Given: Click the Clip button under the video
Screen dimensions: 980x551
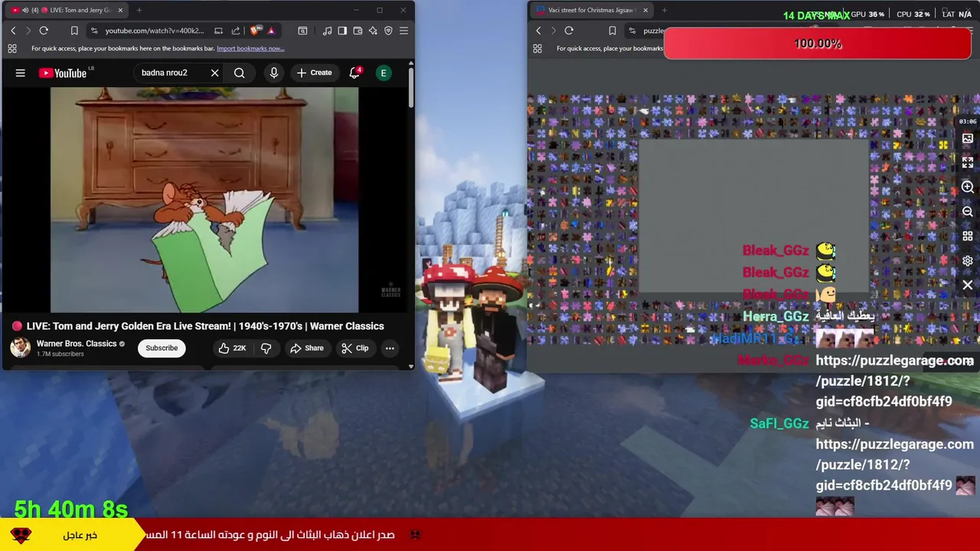Looking at the screenshot, I should pos(354,348).
